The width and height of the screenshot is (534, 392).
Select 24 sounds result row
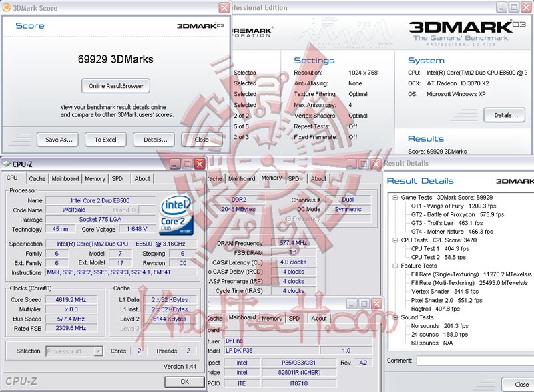click(439, 334)
